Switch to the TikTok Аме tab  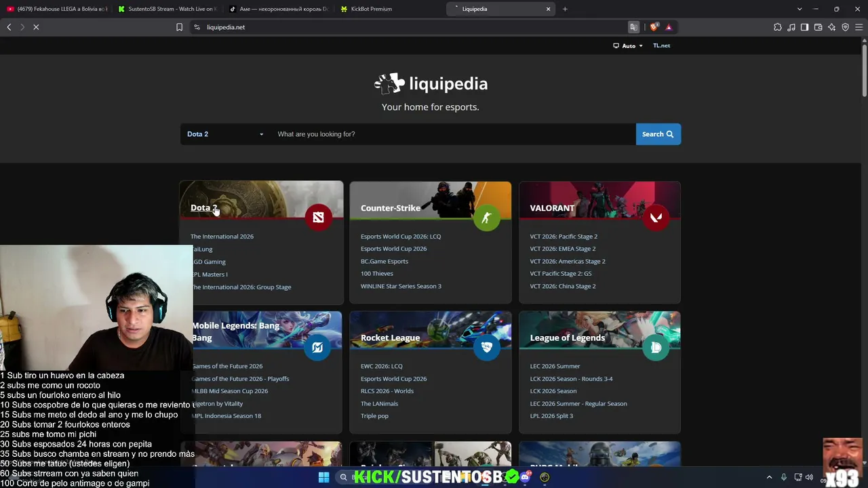(279, 9)
